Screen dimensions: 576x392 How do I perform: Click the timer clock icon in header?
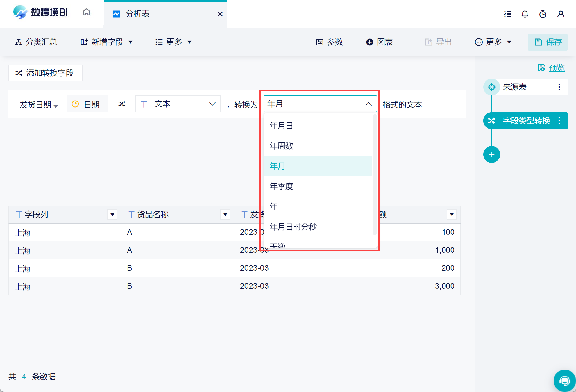pos(543,14)
